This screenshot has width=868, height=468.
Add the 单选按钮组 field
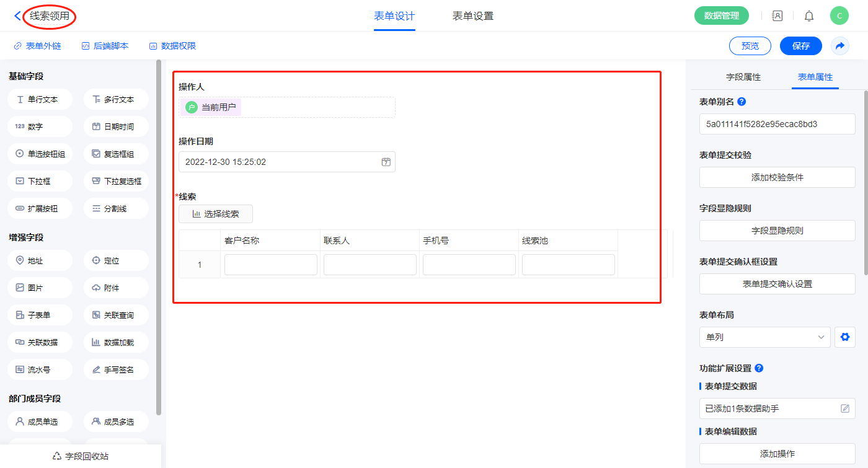click(x=40, y=154)
